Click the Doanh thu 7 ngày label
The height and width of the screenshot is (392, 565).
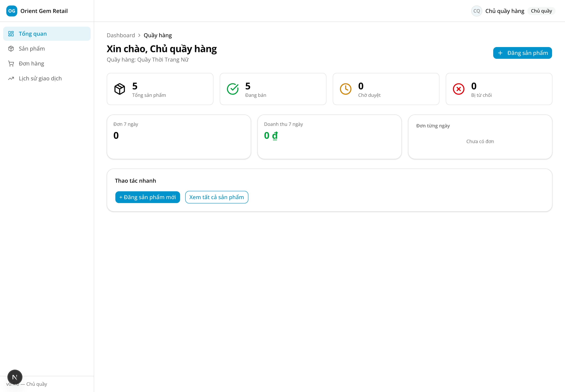[283, 124]
